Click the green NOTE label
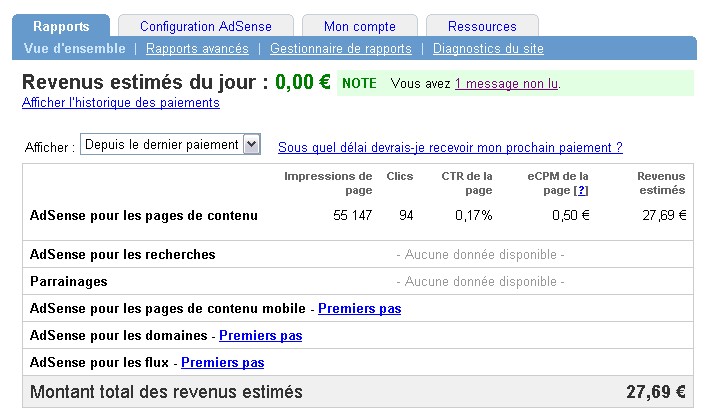710x420 pixels. tap(360, 84)
